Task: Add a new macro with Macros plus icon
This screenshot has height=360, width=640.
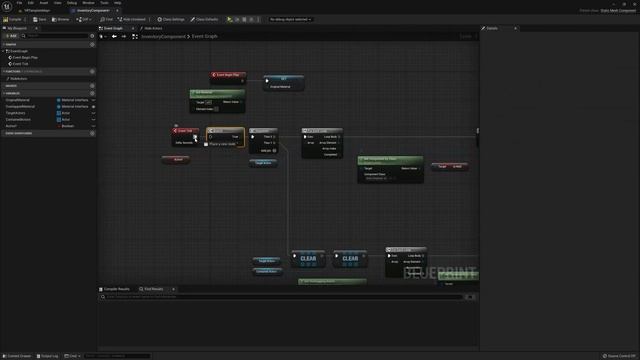Action: [x=92, y=86]
